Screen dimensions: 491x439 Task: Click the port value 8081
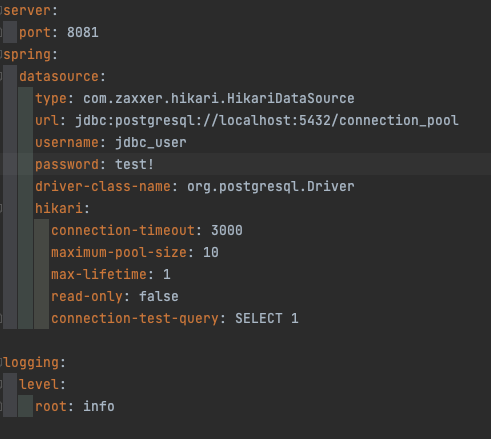(x=83, y=33)
